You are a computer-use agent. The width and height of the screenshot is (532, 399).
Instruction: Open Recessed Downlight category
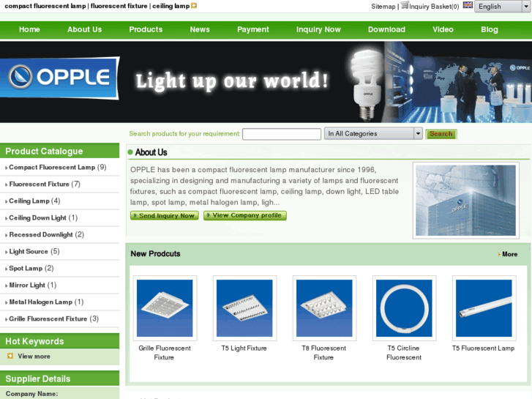coord(41,235)
